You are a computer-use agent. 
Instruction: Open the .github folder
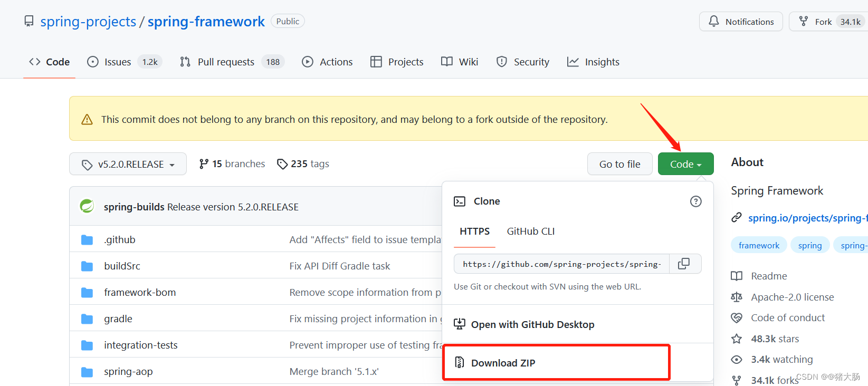[x=120, y=239]
